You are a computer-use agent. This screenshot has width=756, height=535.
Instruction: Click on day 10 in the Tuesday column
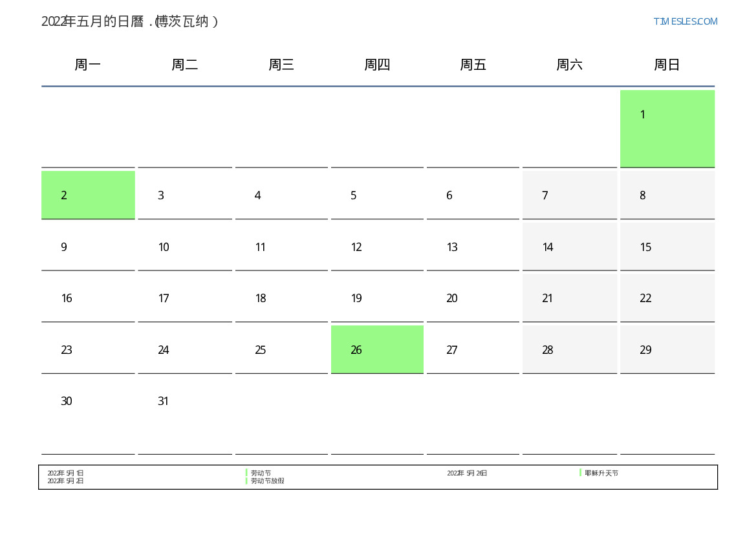(184, 246)
